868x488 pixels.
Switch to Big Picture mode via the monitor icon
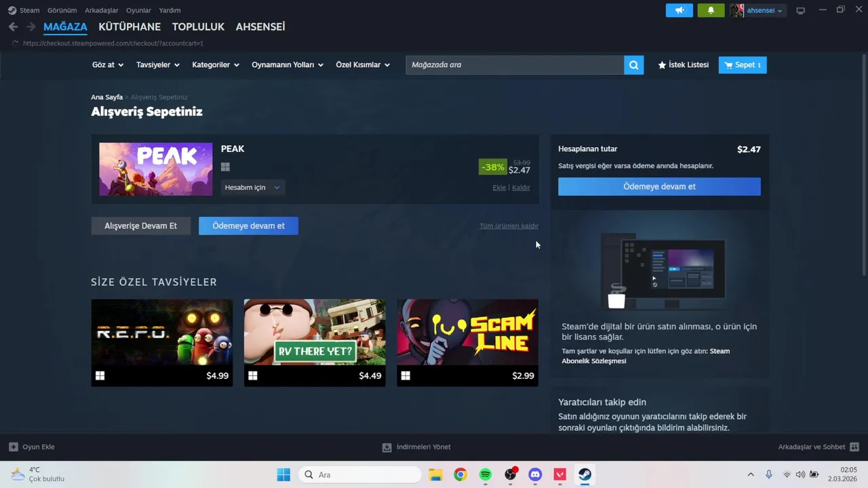[800, 10]
